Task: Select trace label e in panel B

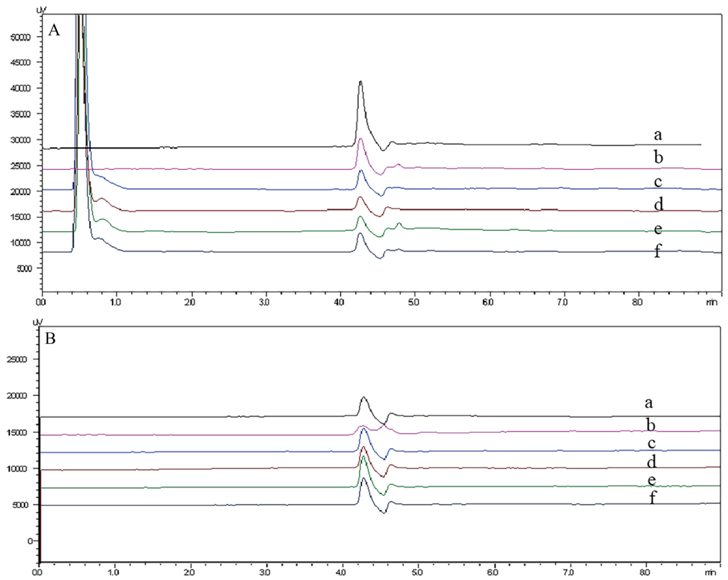Action: [x=652, y=480]
